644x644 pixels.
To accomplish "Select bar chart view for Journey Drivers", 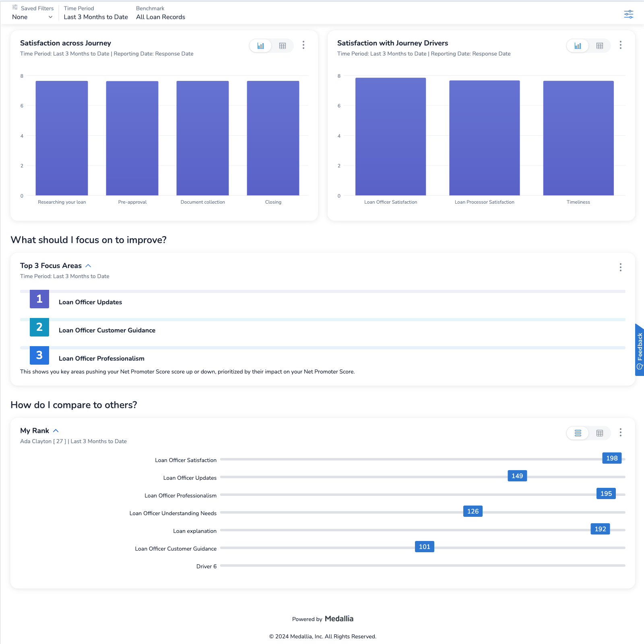I will (578, 46).
